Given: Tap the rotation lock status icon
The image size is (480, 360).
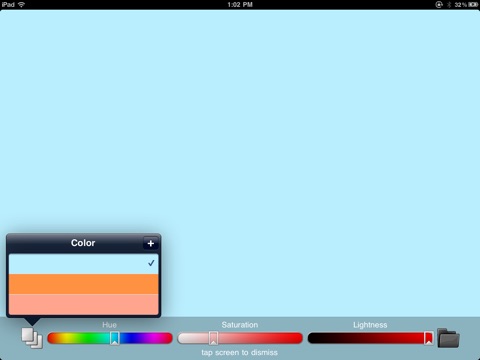Looking at the screenshot, I should coord(439,5).
